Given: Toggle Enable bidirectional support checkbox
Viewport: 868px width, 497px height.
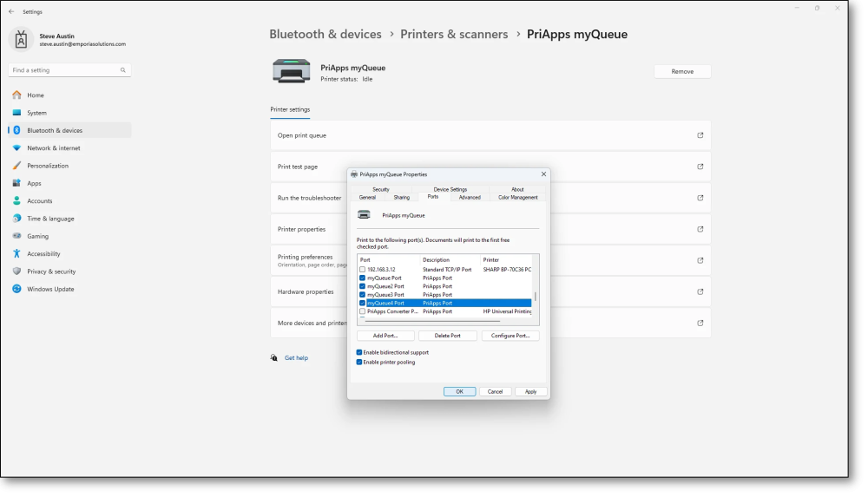Looking at the screenshot, I should 359,352.
